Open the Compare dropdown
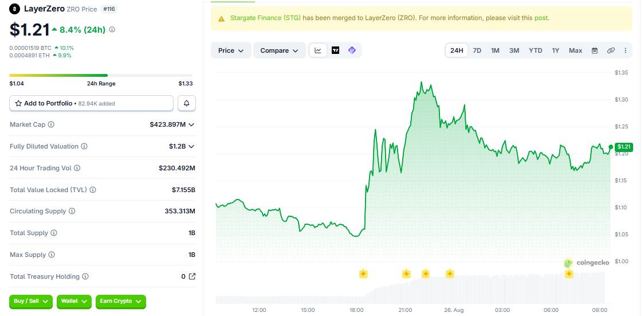This screenshot has width=644, height=316. [x=279, y=50]
